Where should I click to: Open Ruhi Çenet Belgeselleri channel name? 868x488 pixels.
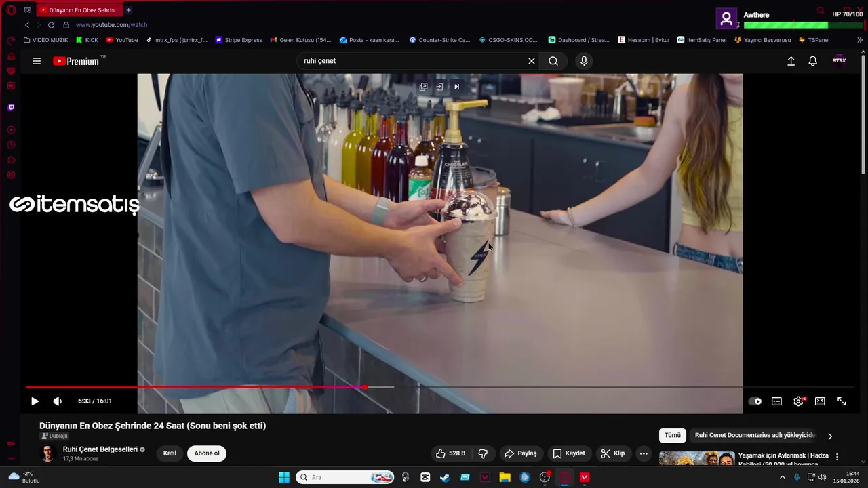[100, 449]
